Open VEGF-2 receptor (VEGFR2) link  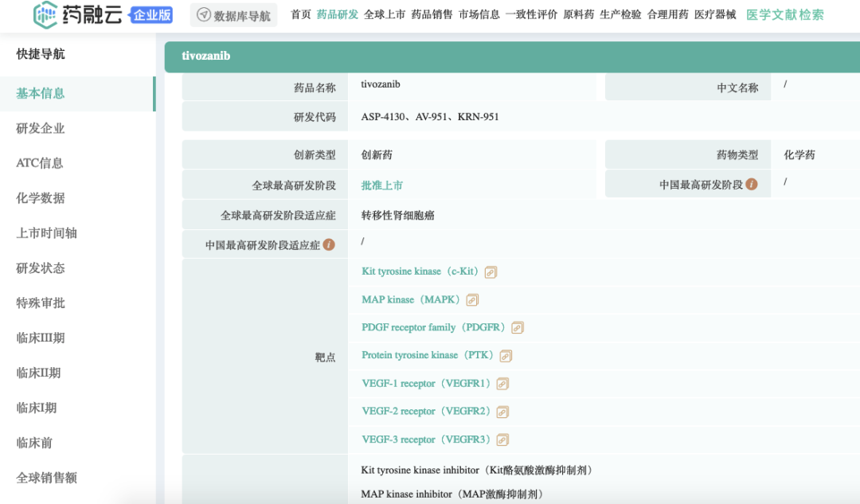[x=425, y=412]
